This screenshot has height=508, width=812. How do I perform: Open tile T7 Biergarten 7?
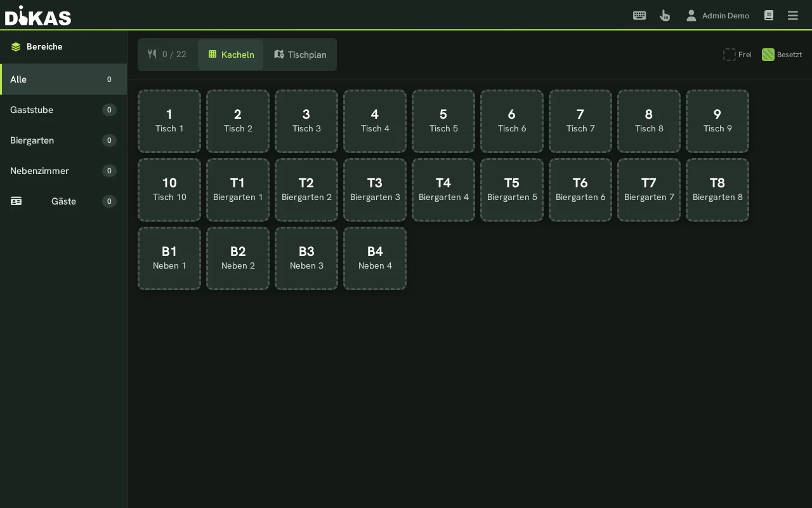pyautogui.click(x=649, y=190)
